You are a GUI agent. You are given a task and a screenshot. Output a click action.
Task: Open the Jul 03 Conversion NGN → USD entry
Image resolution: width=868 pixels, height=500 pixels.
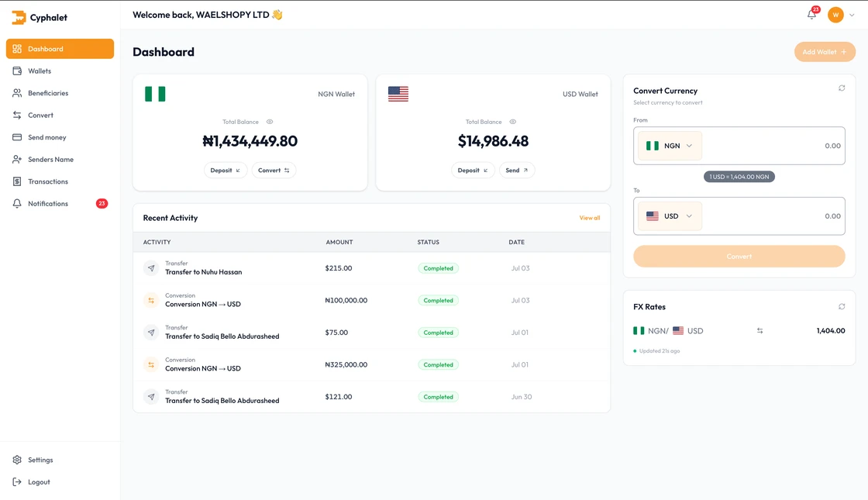pos(371,300)
